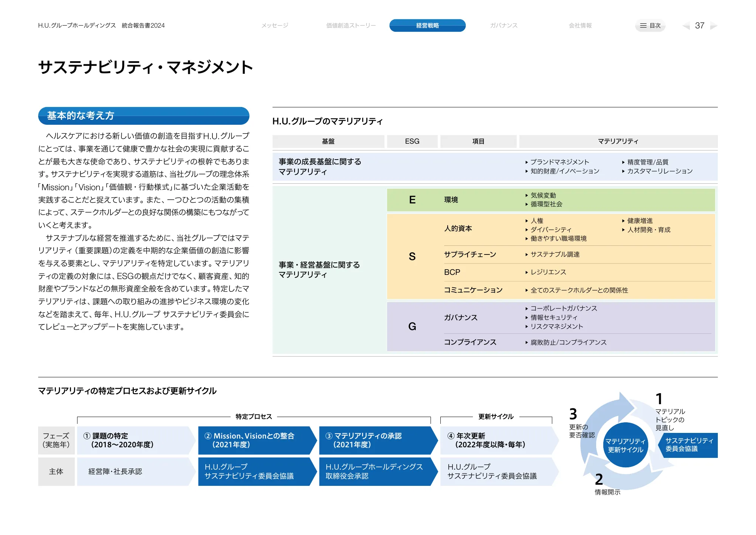This screenshot has height=535, width=756.
Task: Click the BCP item label
Action: (452, 272)
